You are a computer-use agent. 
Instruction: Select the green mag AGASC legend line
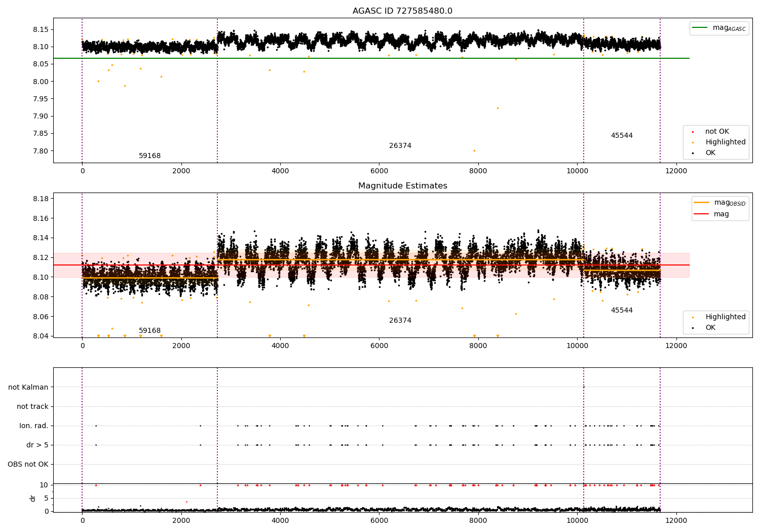pyautogui.click(x=700, y=28)
